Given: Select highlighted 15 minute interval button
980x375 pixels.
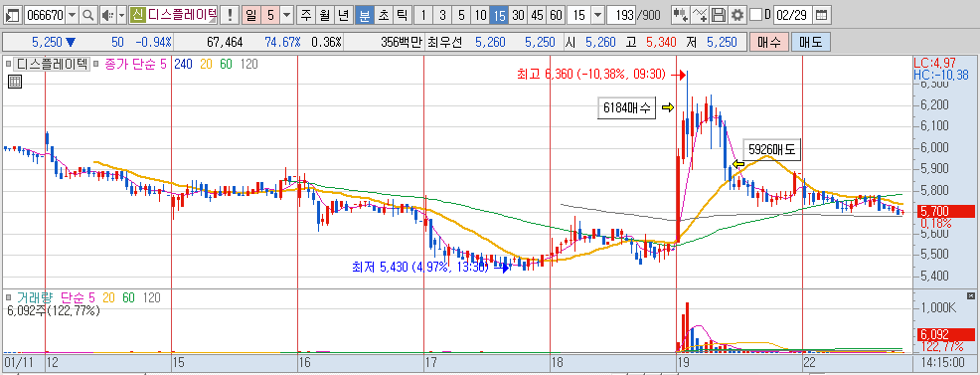Looking at the screenshot, I should click(x=499, y=15).
